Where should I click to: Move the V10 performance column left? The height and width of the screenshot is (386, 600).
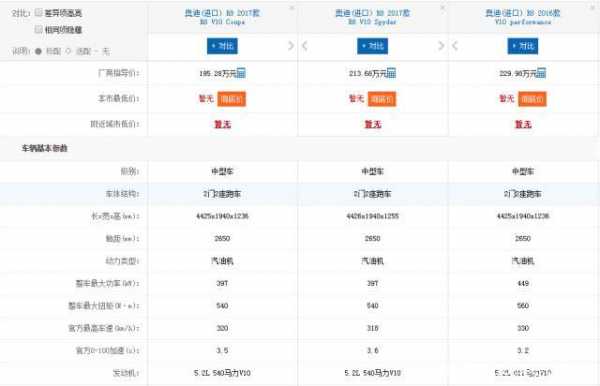coord(455,46)
